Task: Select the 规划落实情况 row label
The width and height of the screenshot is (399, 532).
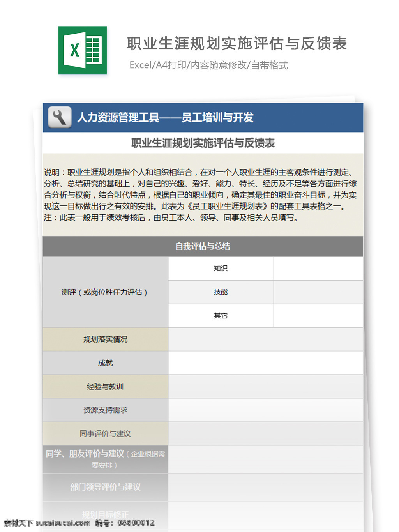Action: (x=106, y=339)
